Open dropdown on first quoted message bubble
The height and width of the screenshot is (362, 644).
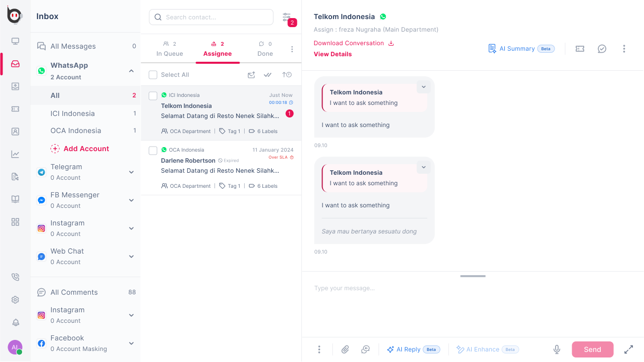pyautogui.click(x=423, y=87)
